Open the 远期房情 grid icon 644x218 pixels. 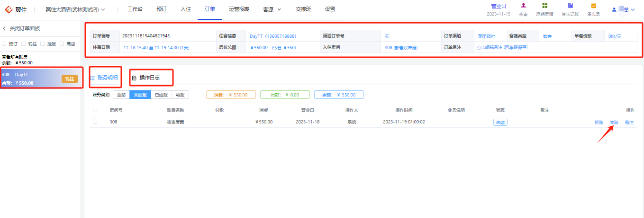(545, 6)
